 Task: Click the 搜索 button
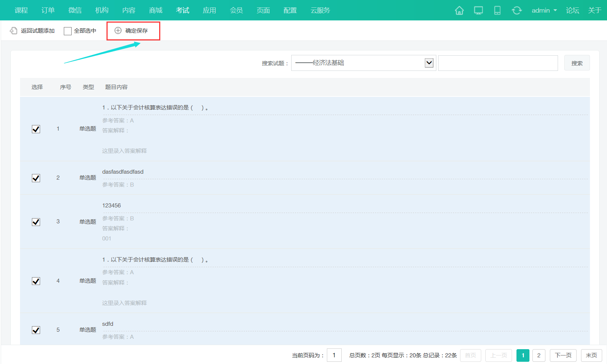(x=577, y=63)
